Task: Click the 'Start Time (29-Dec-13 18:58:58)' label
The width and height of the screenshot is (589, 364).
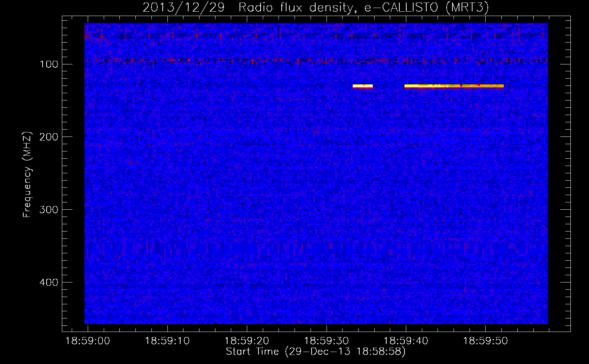Action: click(316, 352)
